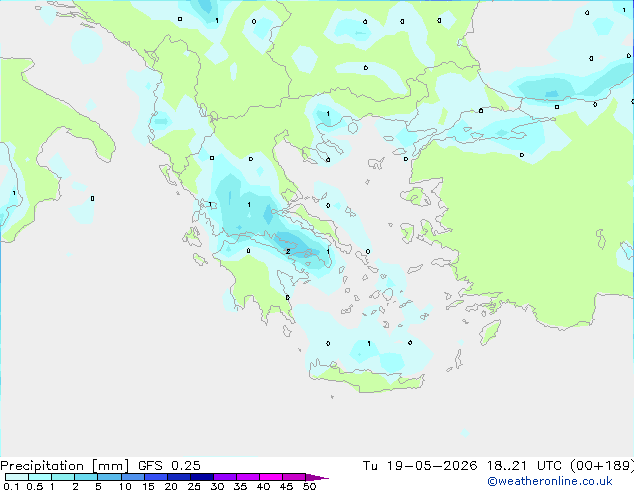Image resolution: width=634 pixels, height=490 pixels.
Task: Pick the 10–15 mm legend color swatch
Action: click(132, 477)
